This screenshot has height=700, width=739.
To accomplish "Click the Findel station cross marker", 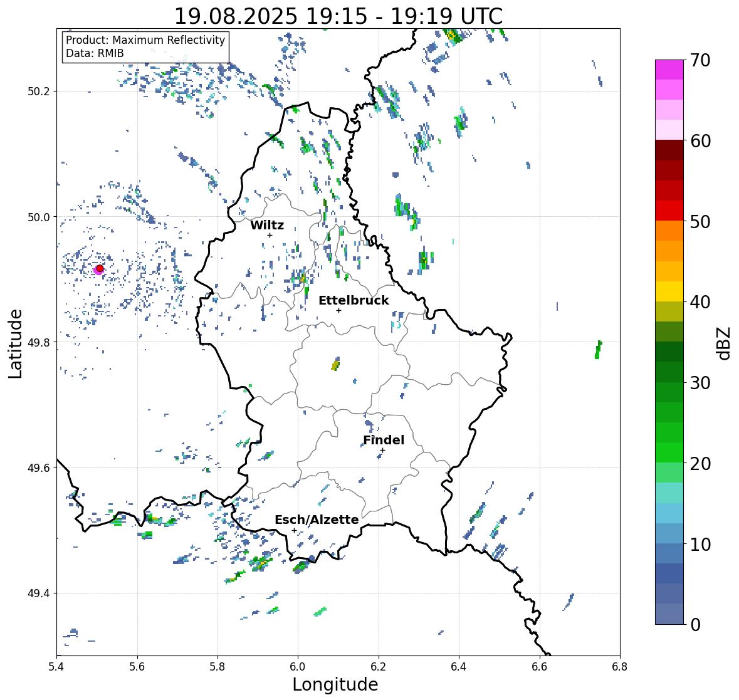I will pyautogui.click(x=382, y=451).
